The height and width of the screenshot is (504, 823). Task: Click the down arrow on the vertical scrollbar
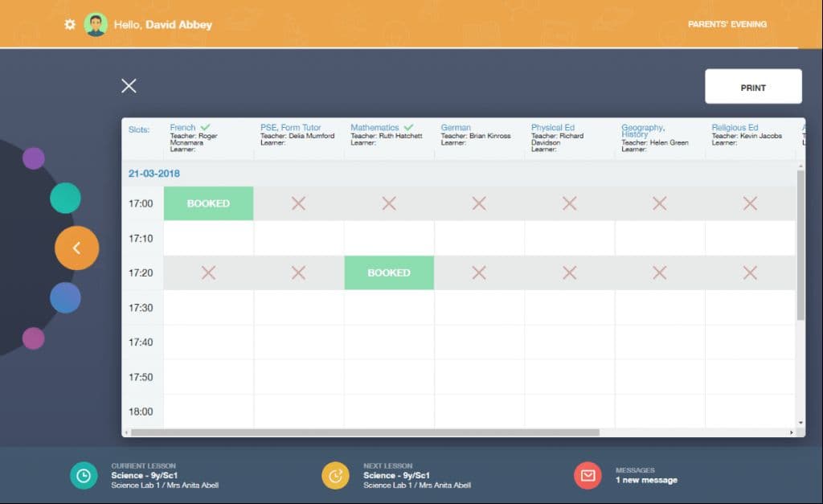click(x=801, y=421)
